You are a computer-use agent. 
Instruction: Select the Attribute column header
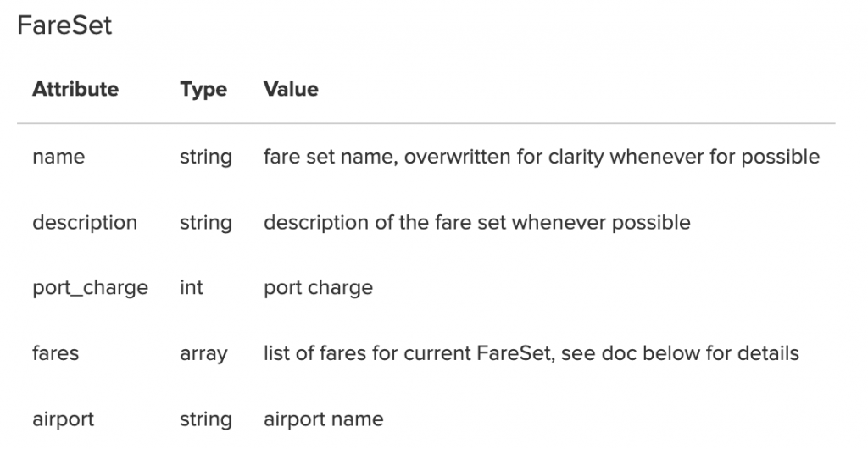click(75, 89)
